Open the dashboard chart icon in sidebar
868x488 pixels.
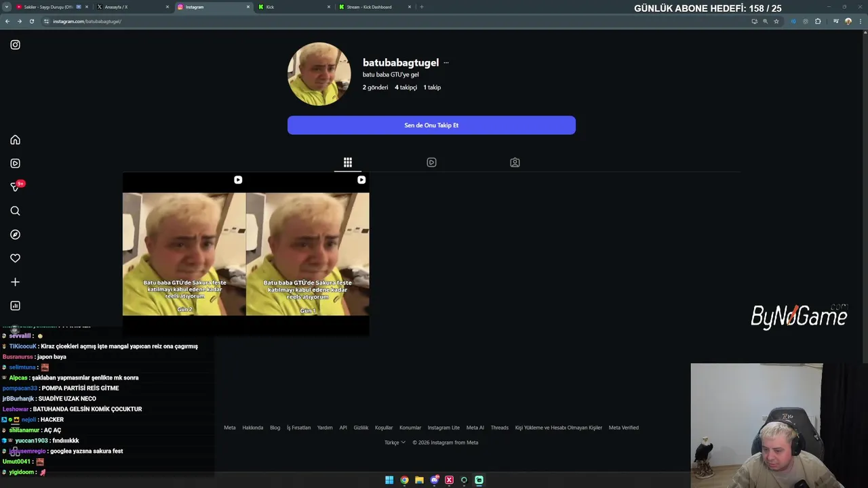click(x=15, y=306)
